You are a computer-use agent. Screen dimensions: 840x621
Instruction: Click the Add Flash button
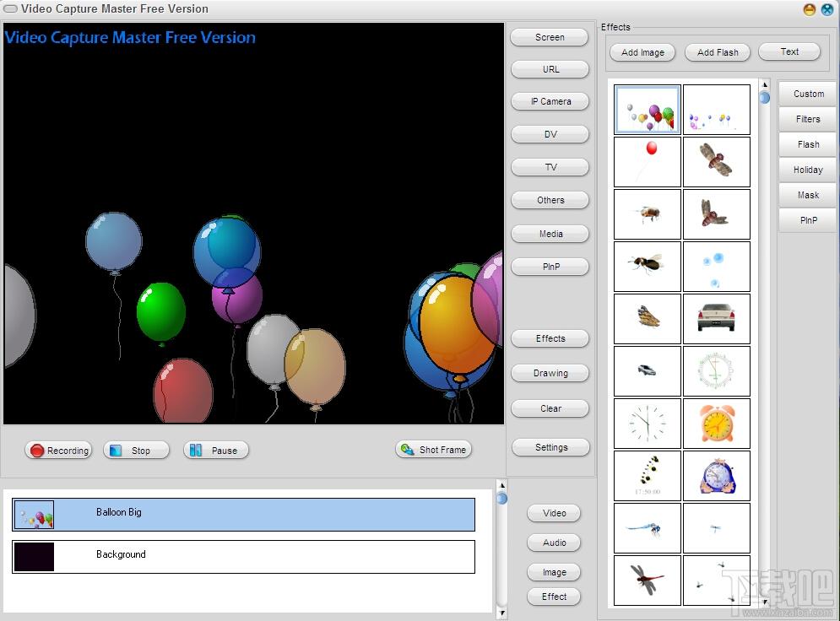tap(718, 52)
